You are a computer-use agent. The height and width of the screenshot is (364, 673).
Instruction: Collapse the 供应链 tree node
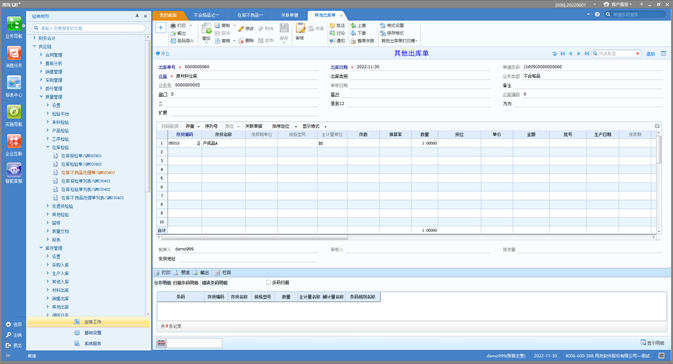tap(35, 46)
